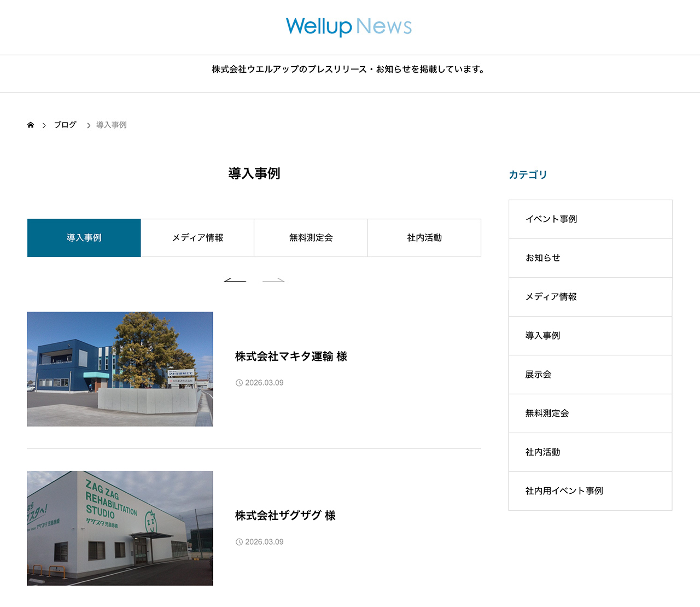
Task: Open the 社内用イベント事例 category
Action: 564,491
